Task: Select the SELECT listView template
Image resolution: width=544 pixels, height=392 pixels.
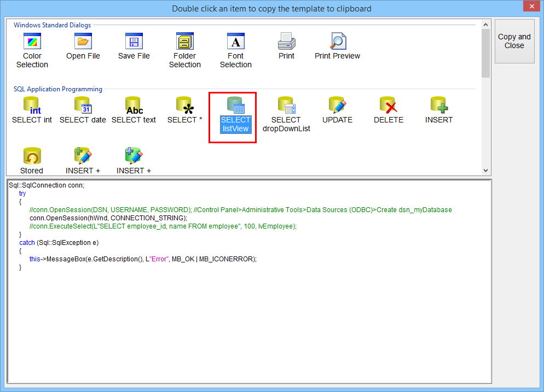Action: coord(235,115)
